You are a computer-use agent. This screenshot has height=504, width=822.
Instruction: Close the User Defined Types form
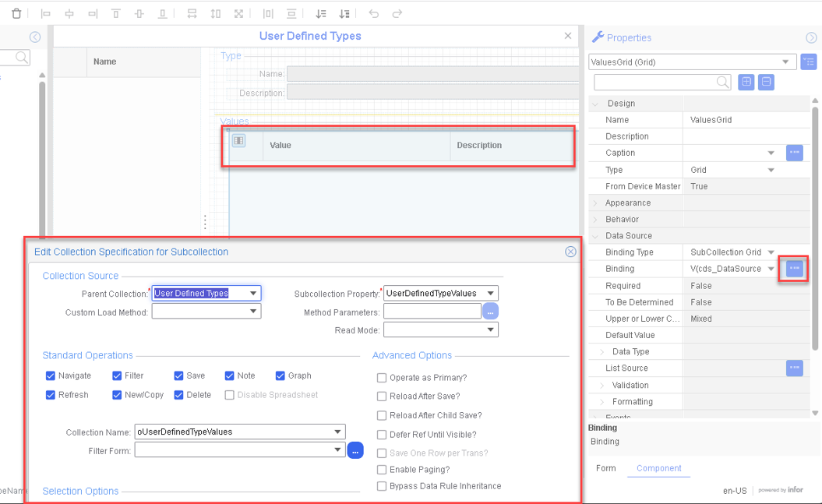pyautogui.click(x=568, y=36)
